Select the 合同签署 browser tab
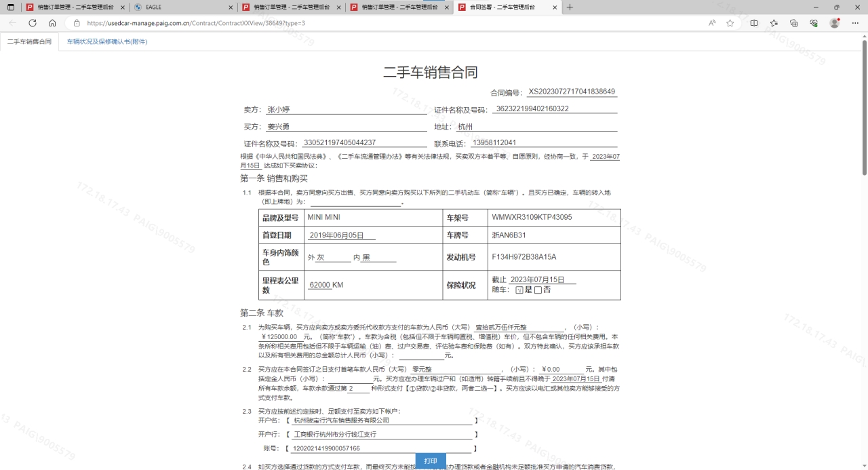 tap(507, 7)
